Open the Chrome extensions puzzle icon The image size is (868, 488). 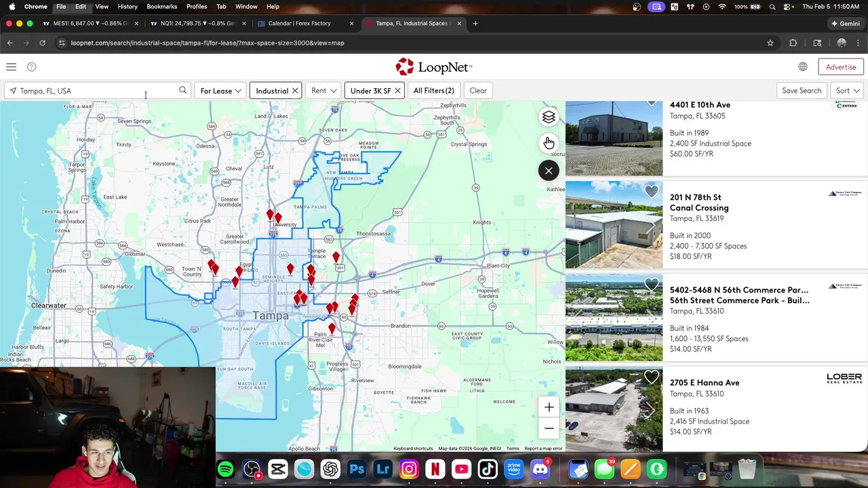click(793, 43)
